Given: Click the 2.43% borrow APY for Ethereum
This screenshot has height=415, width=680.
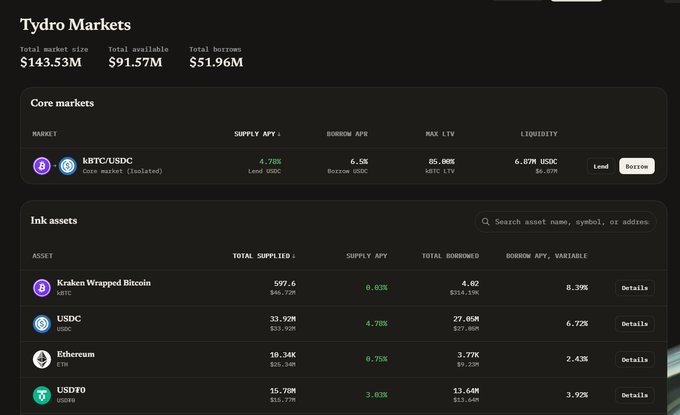Looking at the screenshot, I should point(577,359).
